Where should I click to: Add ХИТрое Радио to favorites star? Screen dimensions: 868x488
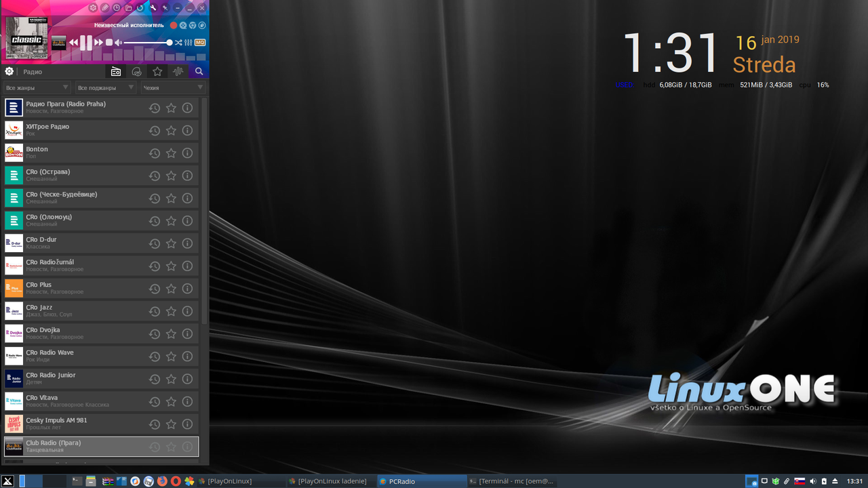tap(171, 130)
